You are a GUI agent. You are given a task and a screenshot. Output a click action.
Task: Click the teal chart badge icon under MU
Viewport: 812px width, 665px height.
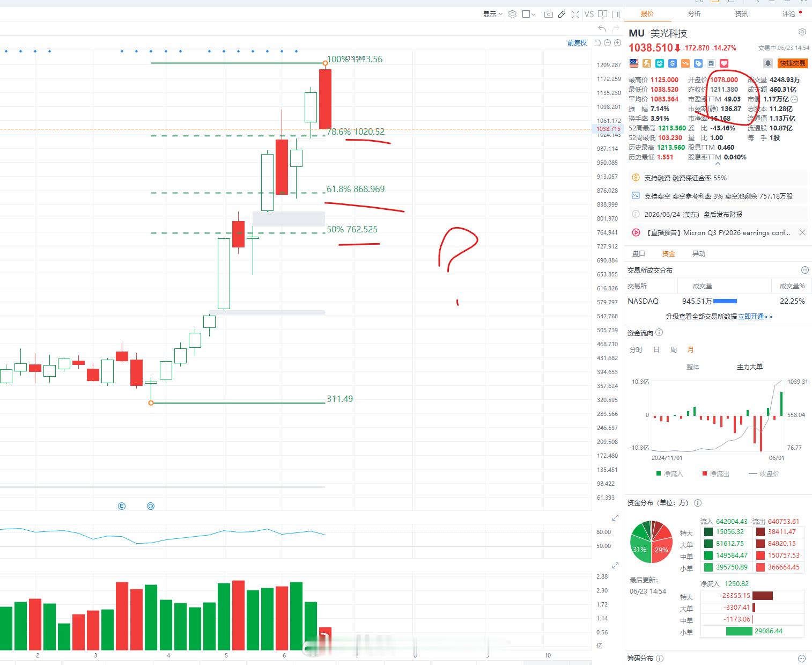tap(660, 63)
